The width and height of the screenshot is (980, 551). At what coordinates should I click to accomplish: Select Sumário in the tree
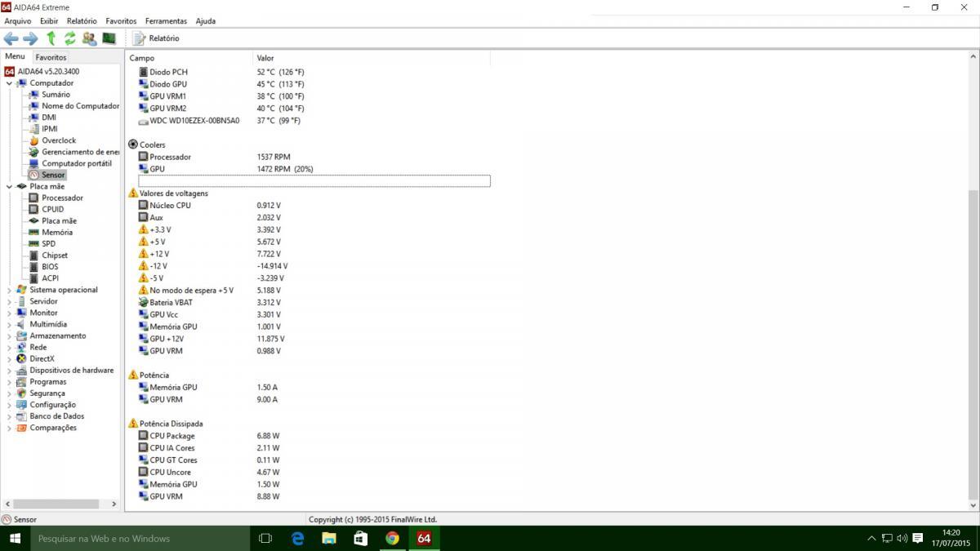(x=56, y=95)
